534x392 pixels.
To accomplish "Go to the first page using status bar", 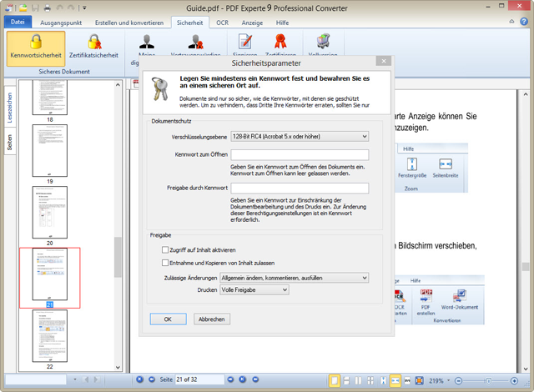I will pos(139,379).
